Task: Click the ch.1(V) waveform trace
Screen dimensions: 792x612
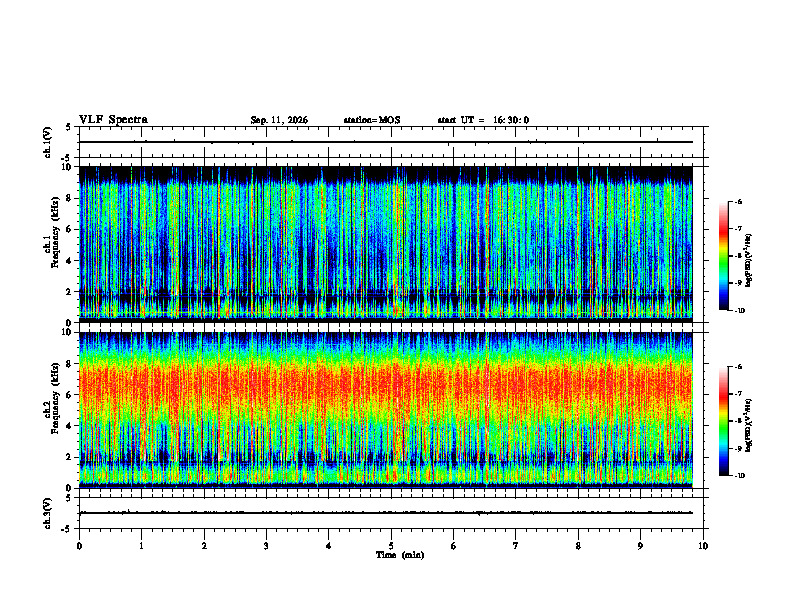Action: pyautogui.click(x=386, y=142)
